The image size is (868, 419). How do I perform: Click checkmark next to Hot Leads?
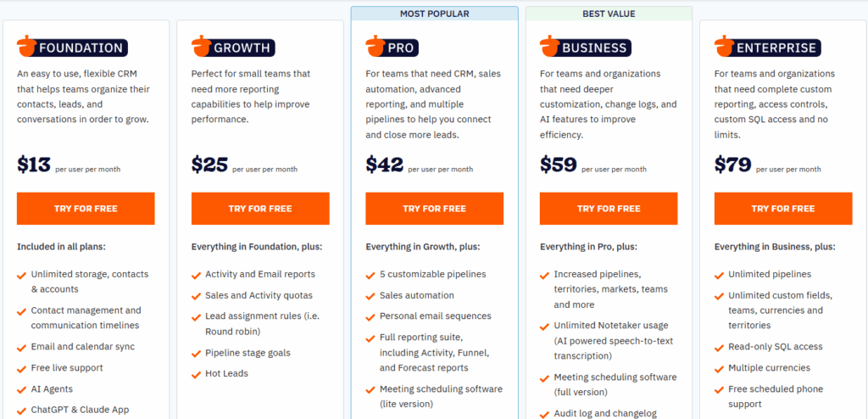click(x=196, y=375)
